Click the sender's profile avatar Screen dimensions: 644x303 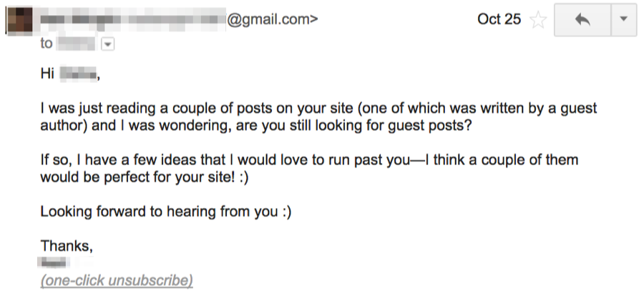click(x=19, y=20)
